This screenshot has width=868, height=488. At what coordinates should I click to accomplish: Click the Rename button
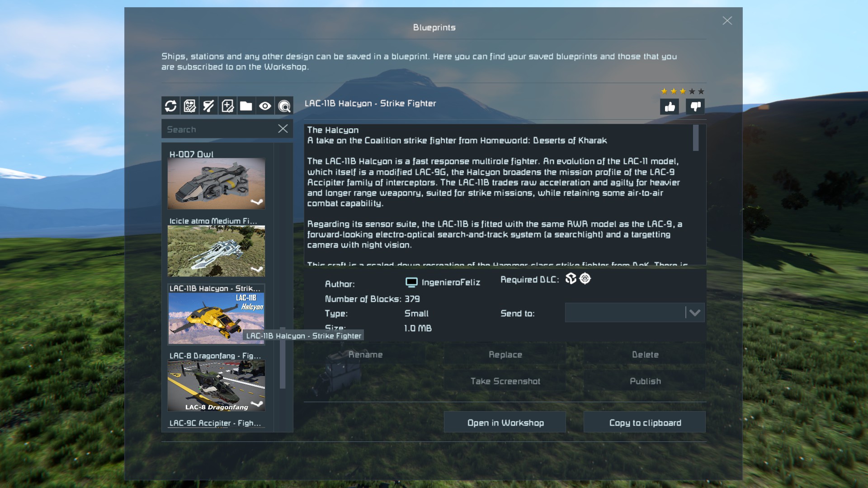[x=365, y=355]
